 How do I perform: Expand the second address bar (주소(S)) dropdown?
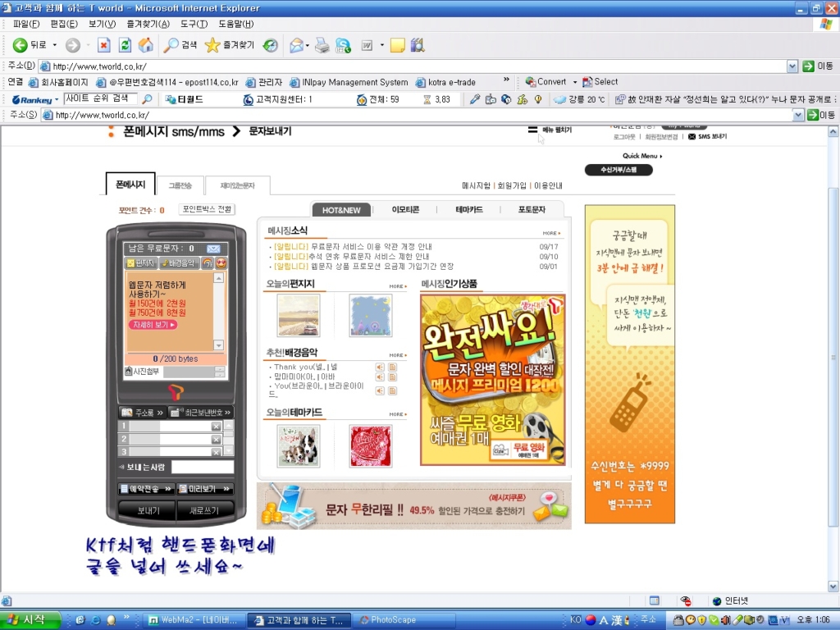[x=798, y=115]
